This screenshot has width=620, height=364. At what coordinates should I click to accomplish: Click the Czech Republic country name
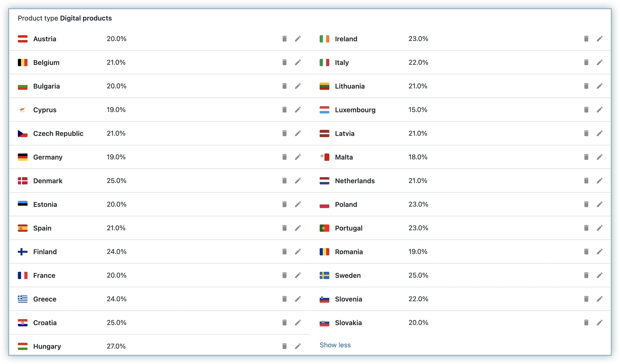click(x=58, y=133)
